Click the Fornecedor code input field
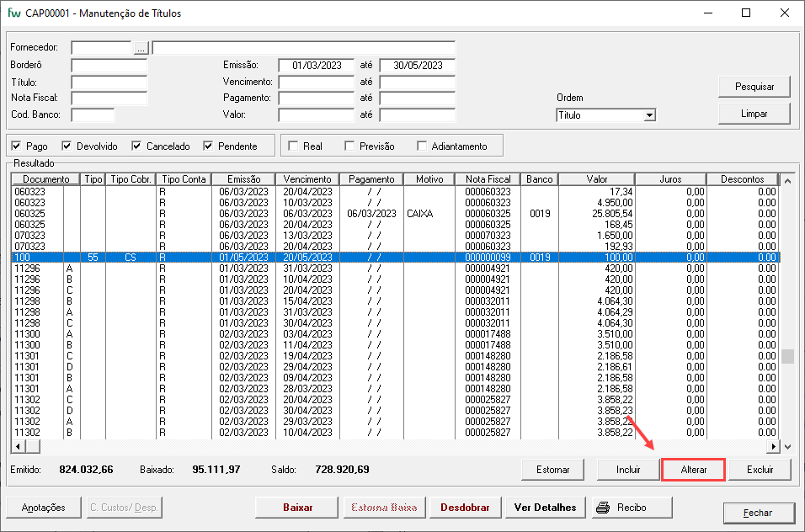The width and height of the screenshot is (805, 532). (102, 48)
